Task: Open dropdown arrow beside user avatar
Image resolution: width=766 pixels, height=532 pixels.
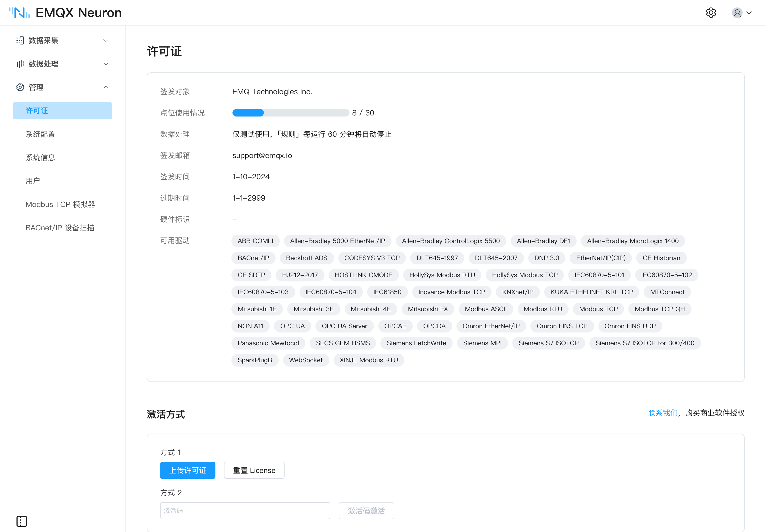Action: pos(749,13)
